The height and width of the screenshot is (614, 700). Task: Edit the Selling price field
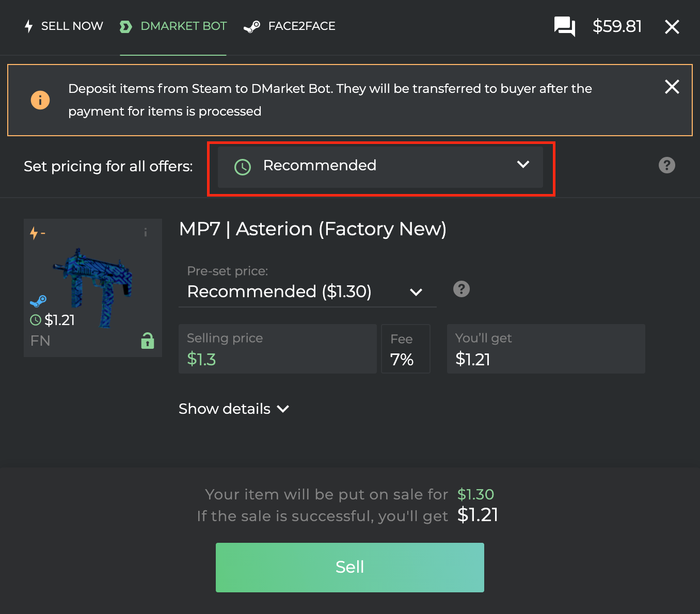278,349
